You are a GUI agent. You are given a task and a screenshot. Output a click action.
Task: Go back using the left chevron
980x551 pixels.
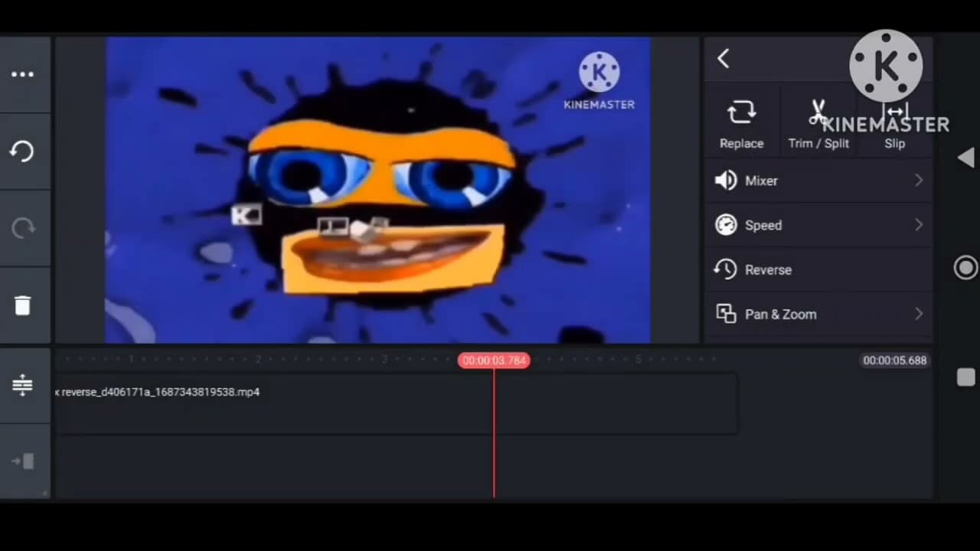pos(724,59)
